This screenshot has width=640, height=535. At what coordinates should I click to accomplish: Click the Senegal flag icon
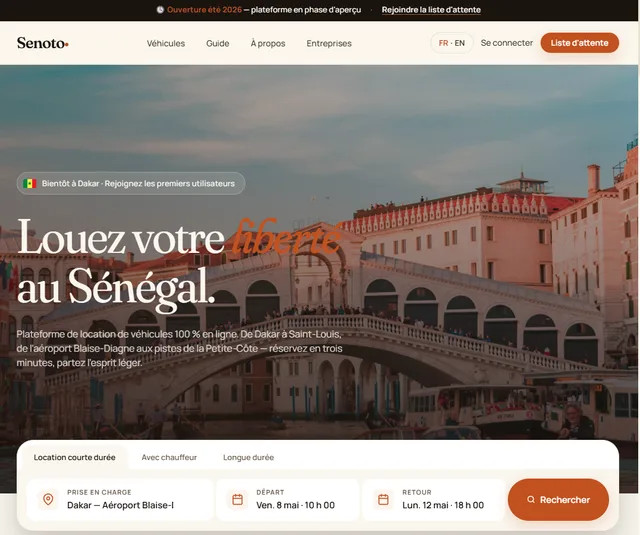coord(29,184)
